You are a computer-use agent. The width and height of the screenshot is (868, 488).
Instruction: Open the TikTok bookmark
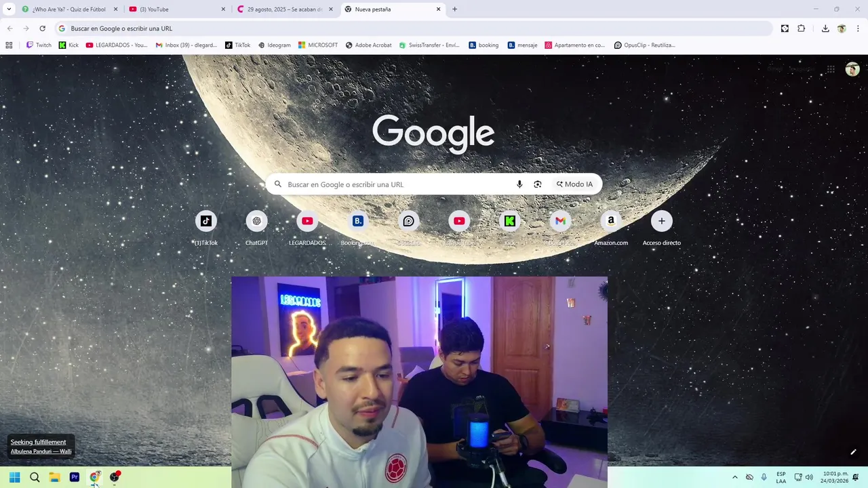point(237,45)
